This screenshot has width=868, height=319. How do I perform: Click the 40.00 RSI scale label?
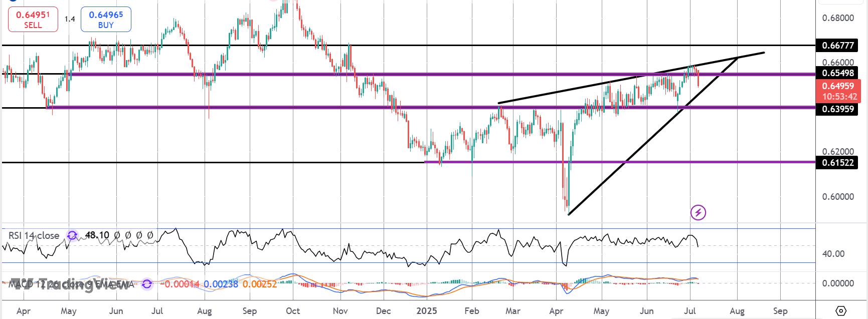tap(833, 254)
